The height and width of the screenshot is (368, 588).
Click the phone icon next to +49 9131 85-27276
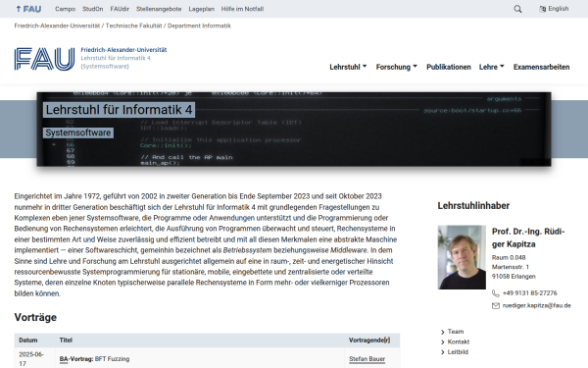(495, 293)
